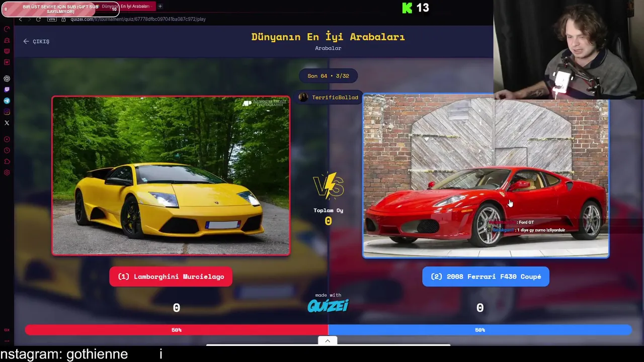Open ChatGPT from the sidebar
The width and height of the screenshot is (644, 362).
[7, 78]
